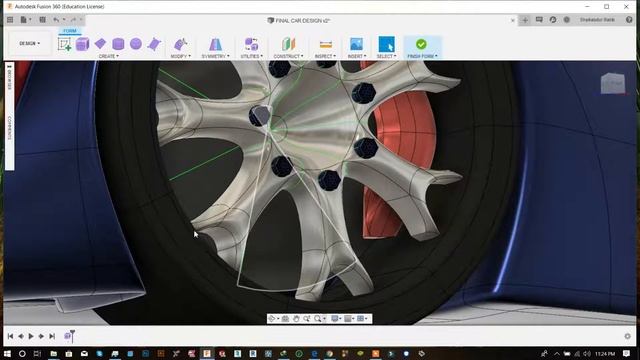Click the Finish Form checkmark

coord(421,44)
